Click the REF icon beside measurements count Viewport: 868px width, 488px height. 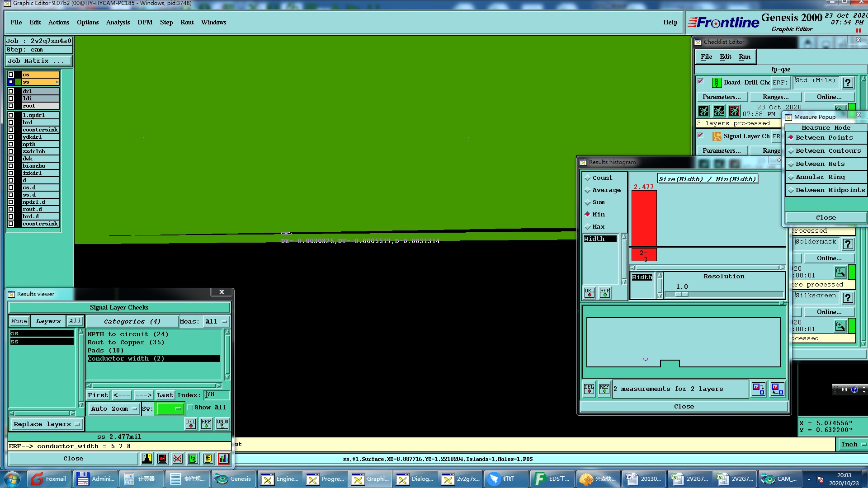click(604, 389)
